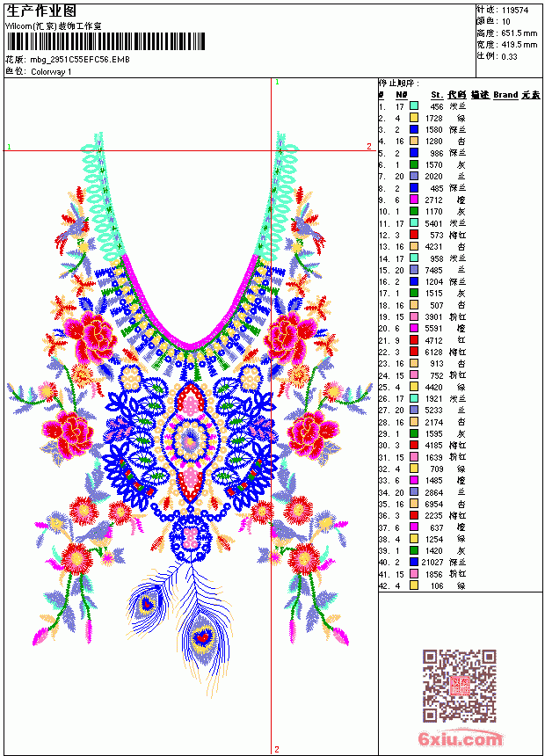Select the blue swatch beside 21027 stitches
Image resolution: width=545 pixels, height=756 pixels.
pyautogui.click(x=414, y=562)
